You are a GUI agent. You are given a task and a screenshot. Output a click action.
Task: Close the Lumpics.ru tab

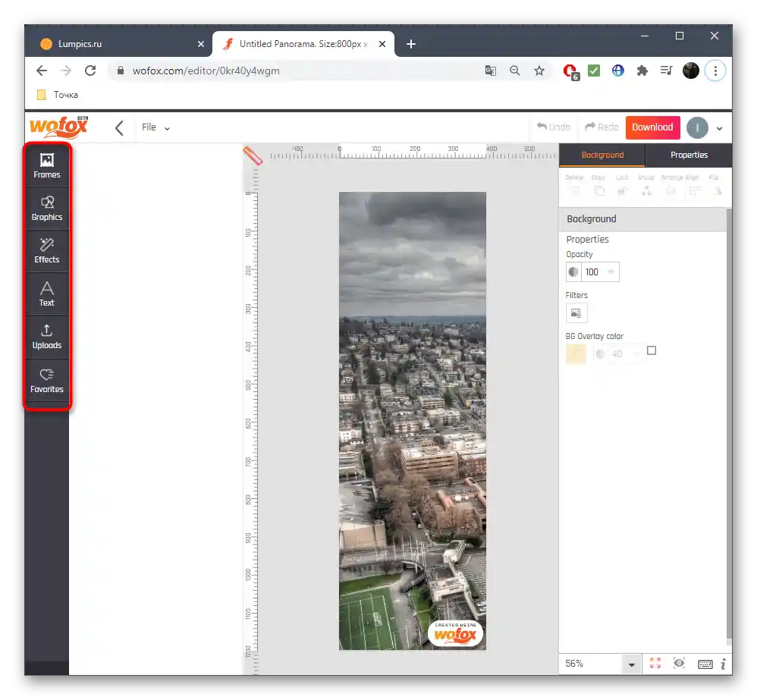(201, 44)
